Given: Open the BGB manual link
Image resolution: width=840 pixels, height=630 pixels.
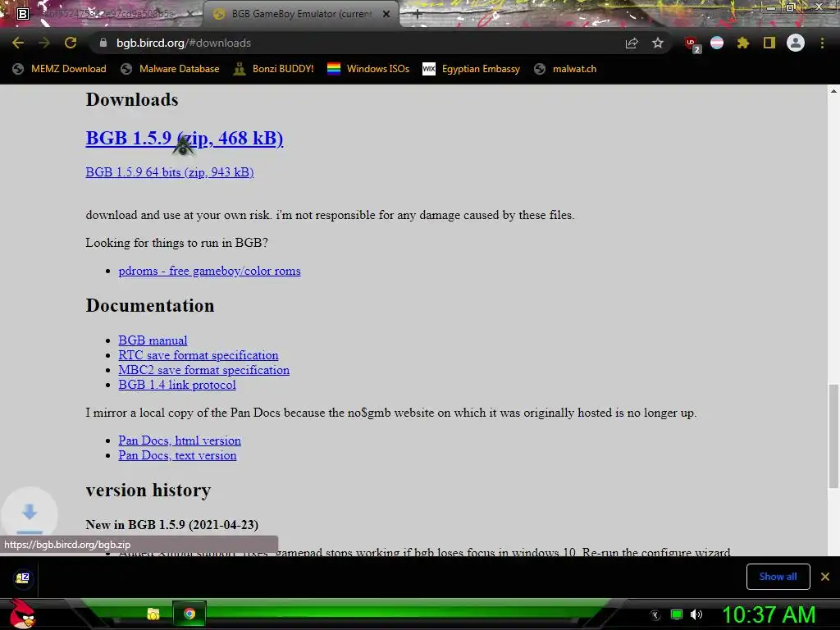Looking at the screenshot, I should (153, 340).
